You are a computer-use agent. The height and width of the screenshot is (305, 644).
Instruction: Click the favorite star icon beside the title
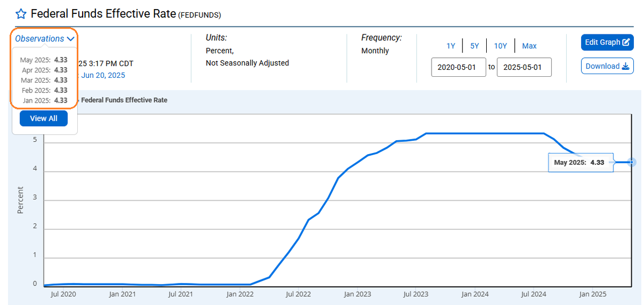coord(21,14)
